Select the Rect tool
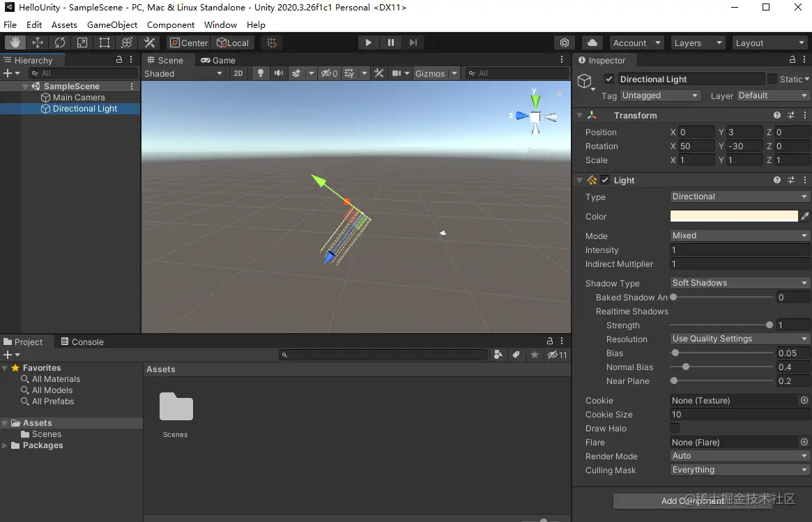Viewport: 812px width, 522px height. [x=104, y=43]
